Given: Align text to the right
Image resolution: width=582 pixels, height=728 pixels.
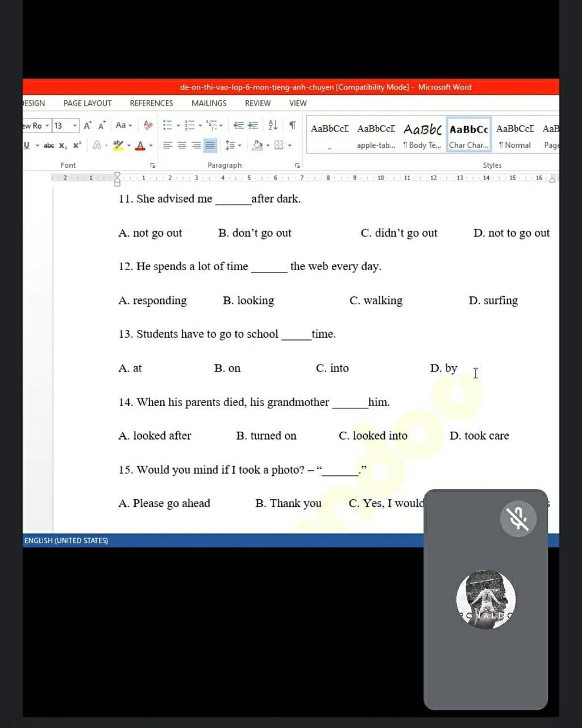Looking at the screenshot, I should pyautogui.click(x=196, y=146).
